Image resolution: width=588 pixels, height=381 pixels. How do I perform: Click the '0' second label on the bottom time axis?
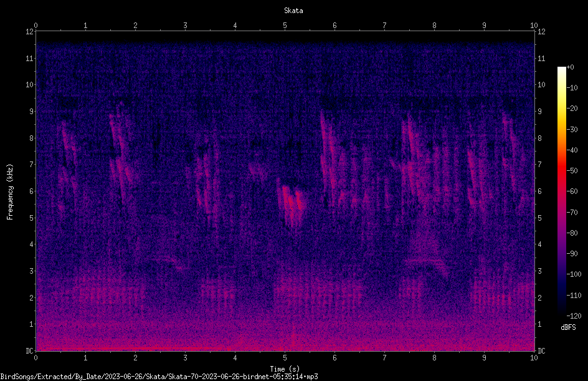[x=36, y=358]
